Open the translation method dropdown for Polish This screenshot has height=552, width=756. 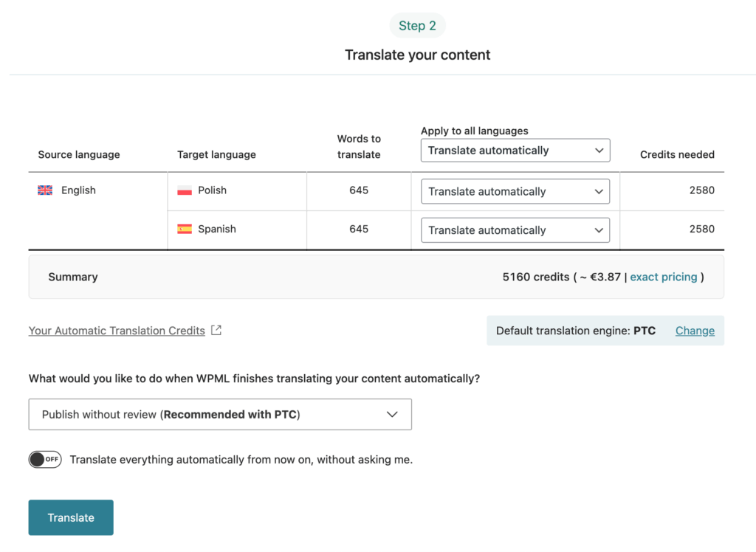coord(515,191)
